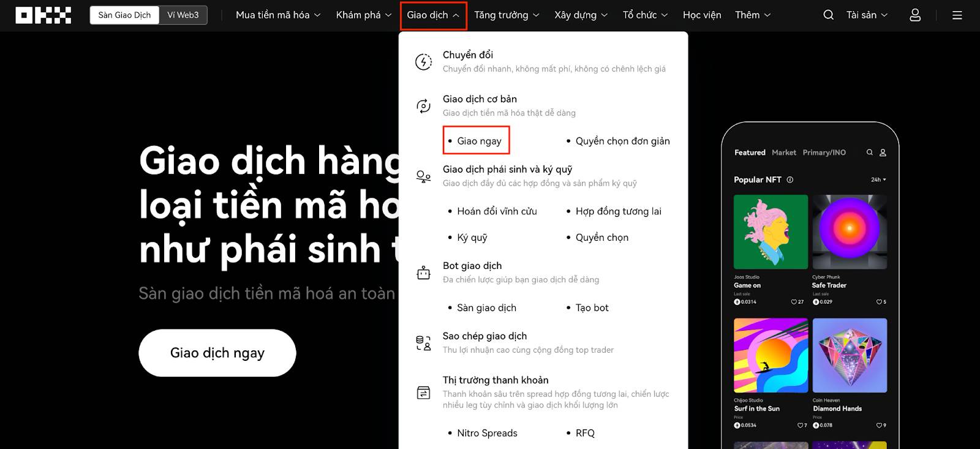This screenshot has width=980, height=449.
Task: Click the Giao dịch ngay button
Action: [217, 353]
